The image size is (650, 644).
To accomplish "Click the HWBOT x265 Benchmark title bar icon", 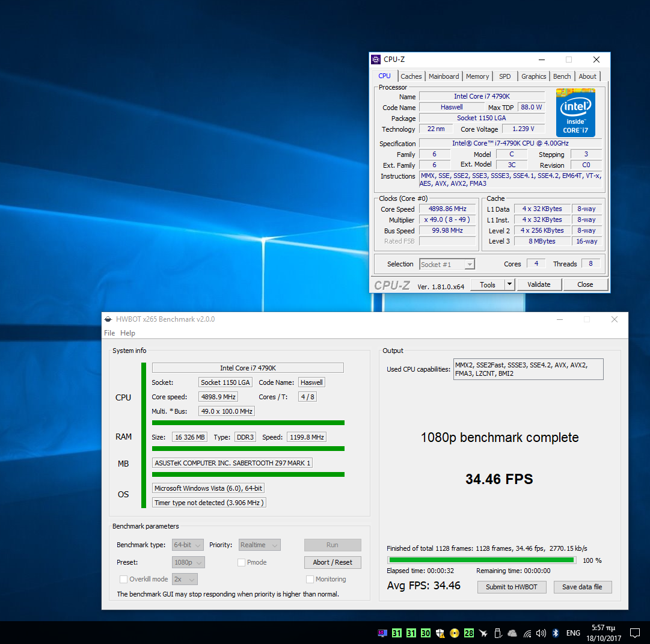I will click(x=108, y=319).
